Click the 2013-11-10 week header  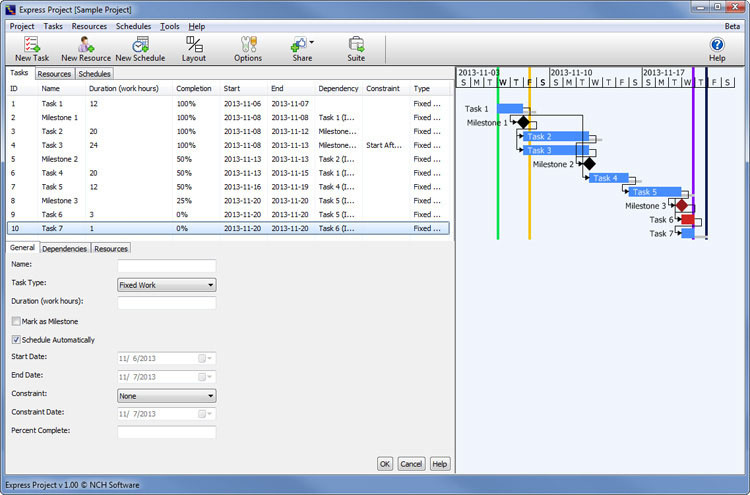click(x=572, y=72)
